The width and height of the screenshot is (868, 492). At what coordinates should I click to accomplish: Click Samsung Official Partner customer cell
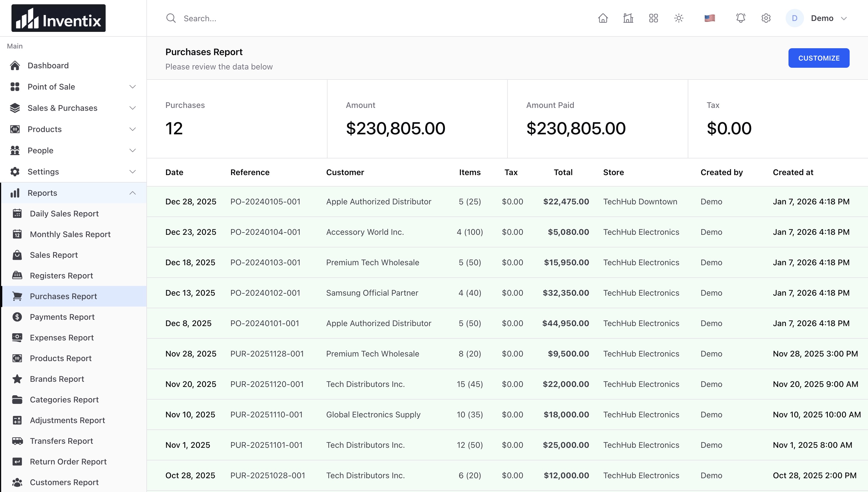tap(372, 293)
